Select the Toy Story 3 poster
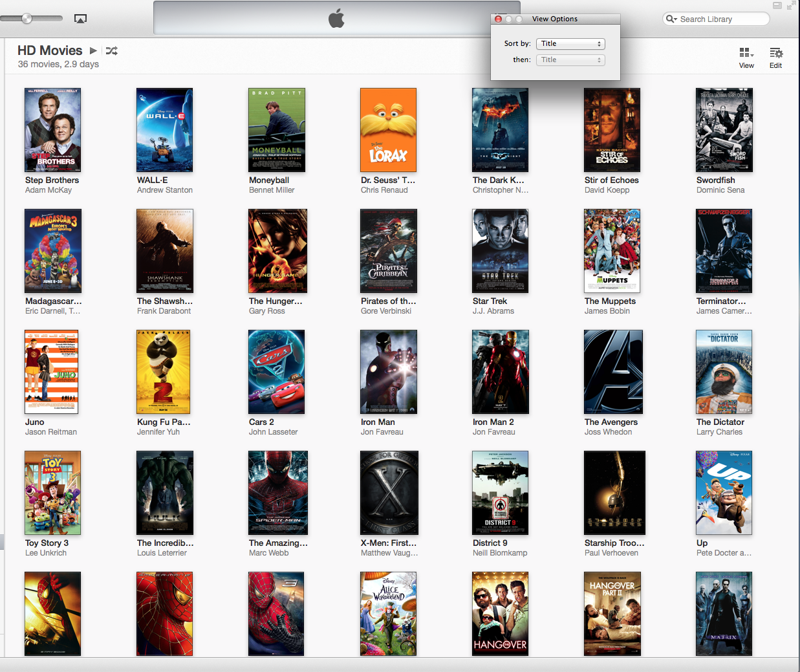This screenshot has height=672, width=800. tap(52, 493)
